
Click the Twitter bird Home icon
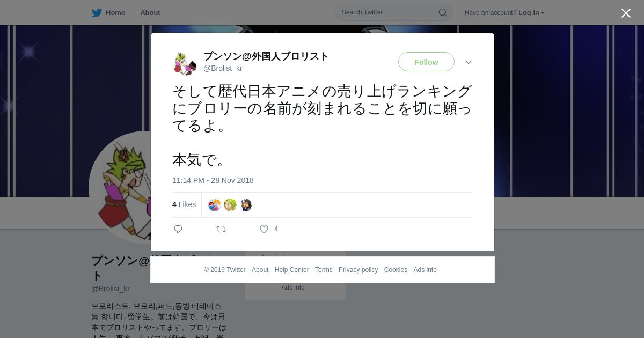[97, 13]
